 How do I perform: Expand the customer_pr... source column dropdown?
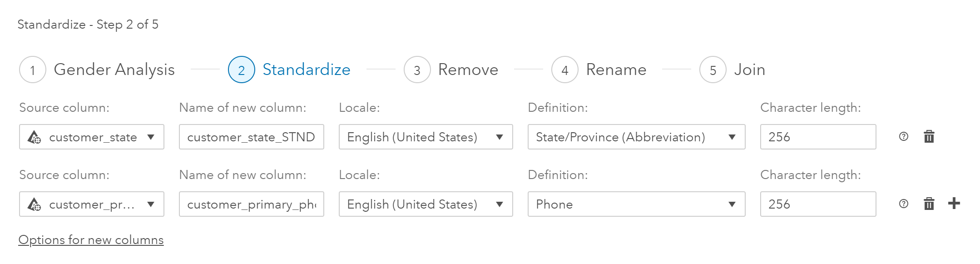coord(92,204)
